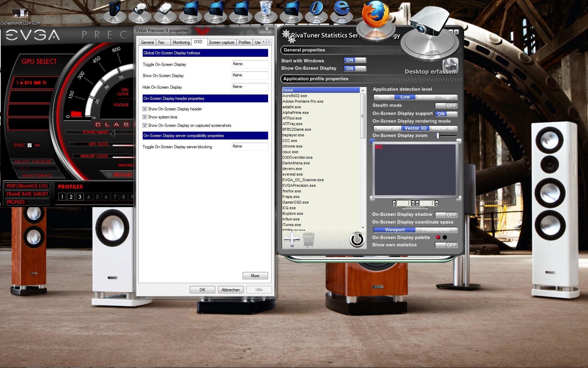Viewport: 588px width, 368px height.
Task: Adjust the On-Screen Display zoom slider
Action: point(446,136)
